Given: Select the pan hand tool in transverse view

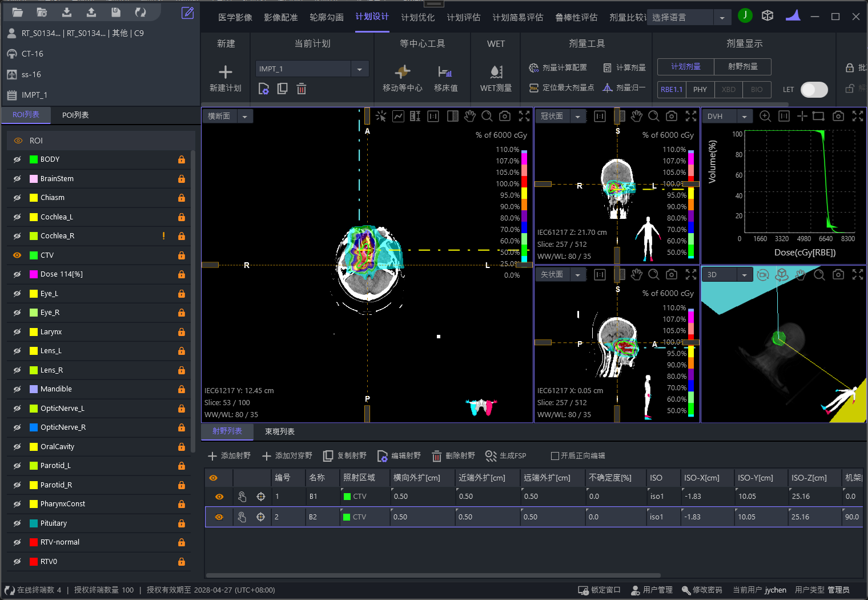Looking at the screenshot, I should tap(469, 117).
